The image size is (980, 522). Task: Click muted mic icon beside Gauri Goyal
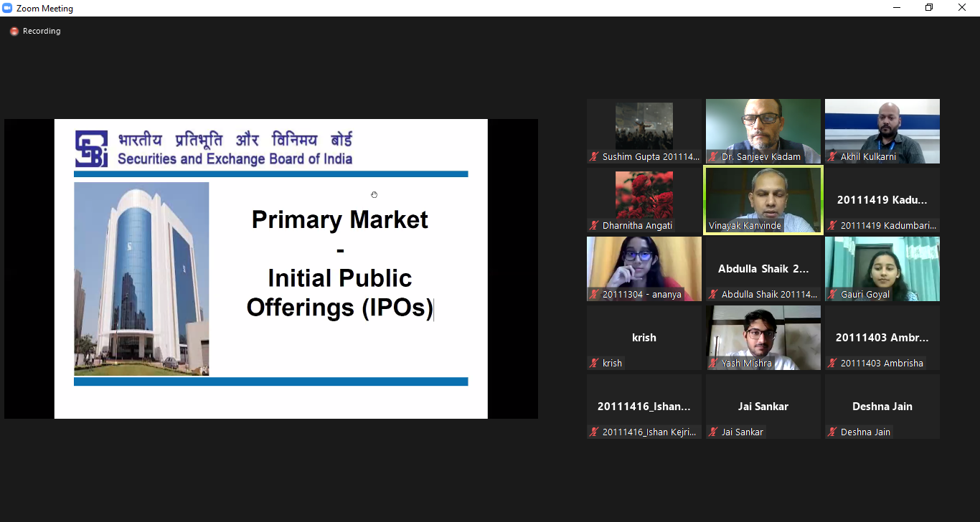pyautogui.click(x=832, y=294)
